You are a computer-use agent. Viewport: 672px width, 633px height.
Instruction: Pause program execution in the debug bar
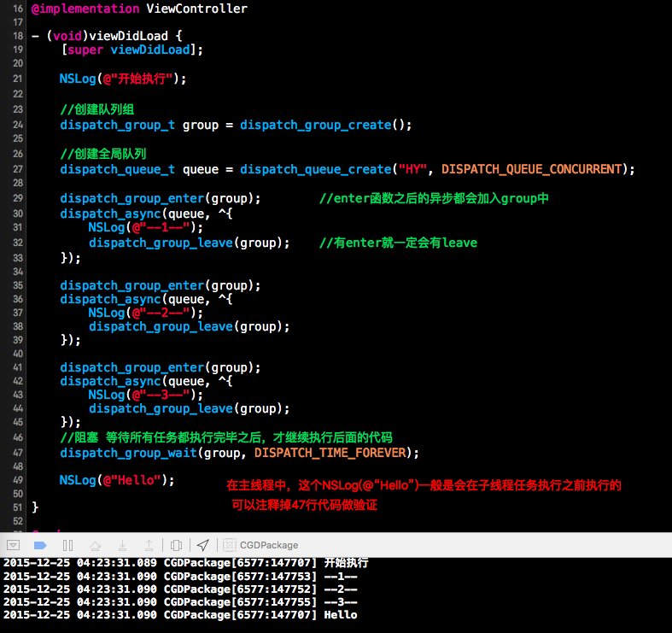67,545
